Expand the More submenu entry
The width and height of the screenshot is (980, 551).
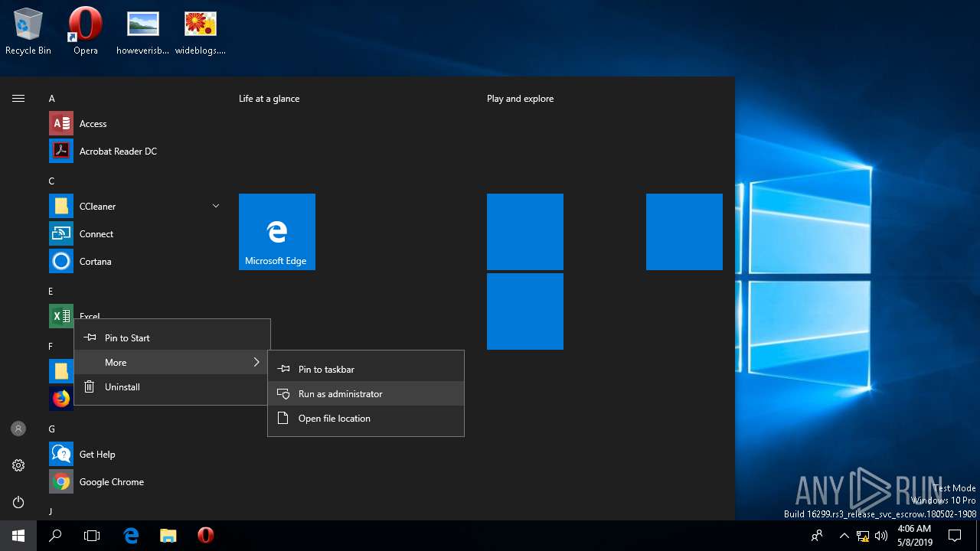tap(172, 362)
